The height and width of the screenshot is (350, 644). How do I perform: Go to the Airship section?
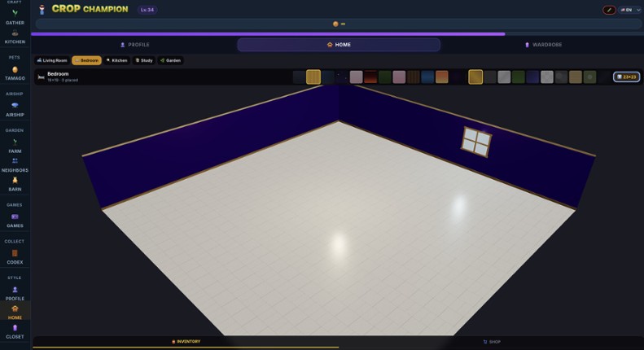click(x=15, y=109)
